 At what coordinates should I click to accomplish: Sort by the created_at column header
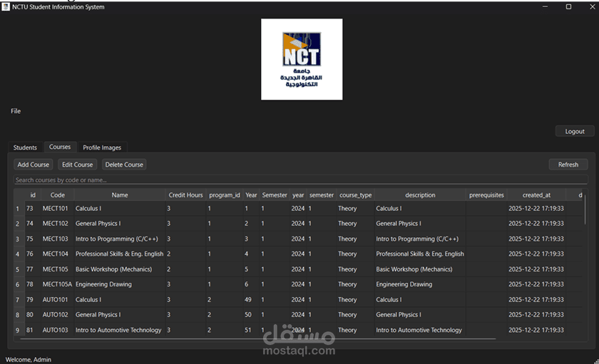pyautogui.click(x=536, y=195)
